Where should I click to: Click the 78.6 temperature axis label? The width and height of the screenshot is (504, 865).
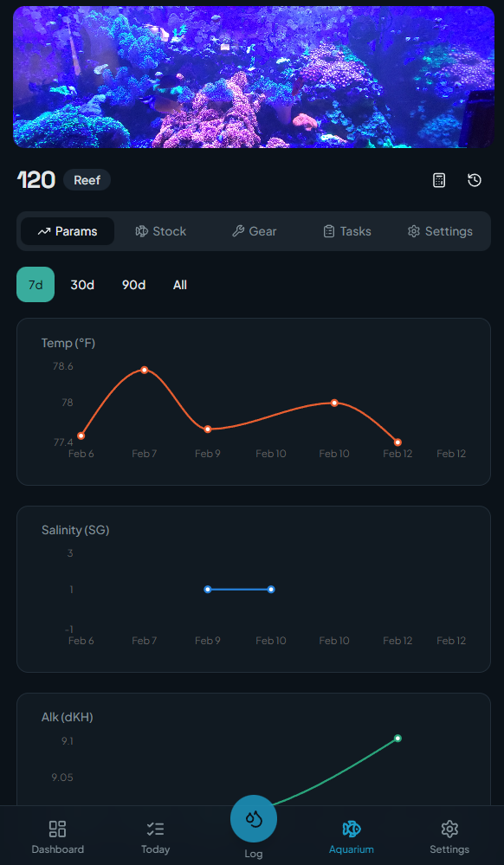(63, 366)
